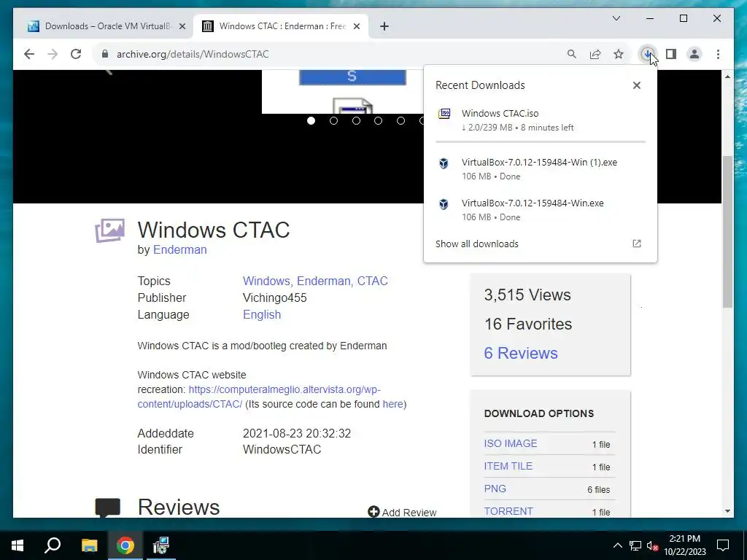The image size is (747, 560).
Task: Open a new browser tab
Action: 384,26
